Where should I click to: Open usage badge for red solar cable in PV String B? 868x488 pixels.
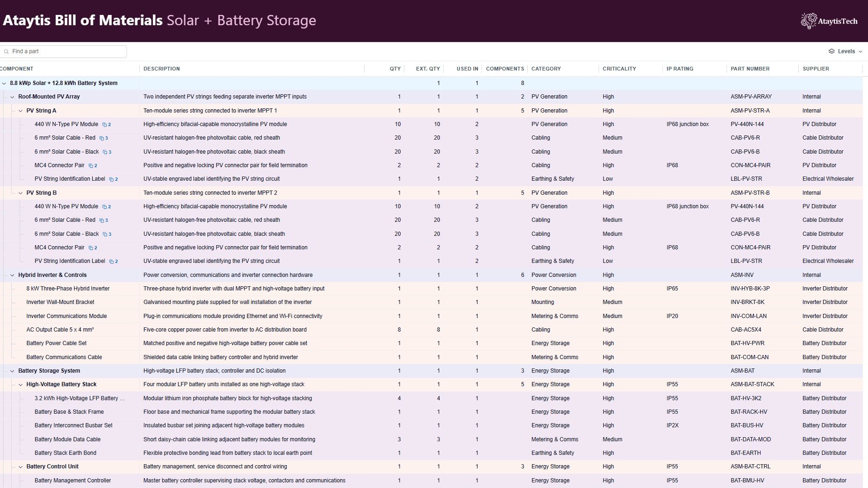(x=104, y=220)
